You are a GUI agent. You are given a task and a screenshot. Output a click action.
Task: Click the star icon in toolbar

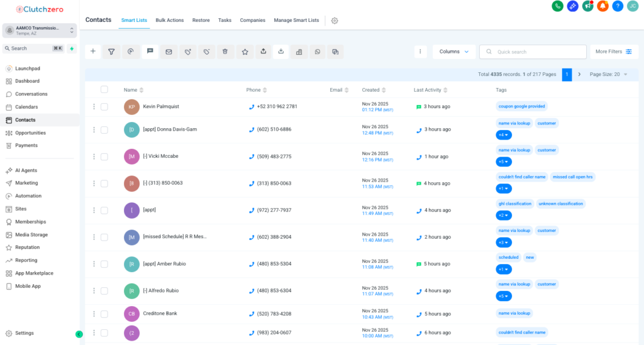245,52
